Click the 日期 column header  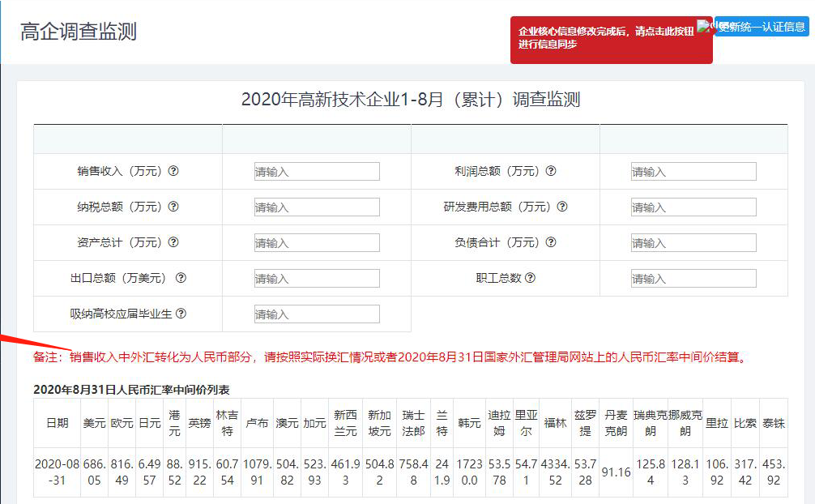pyautogui.click(x=58, y=423)
